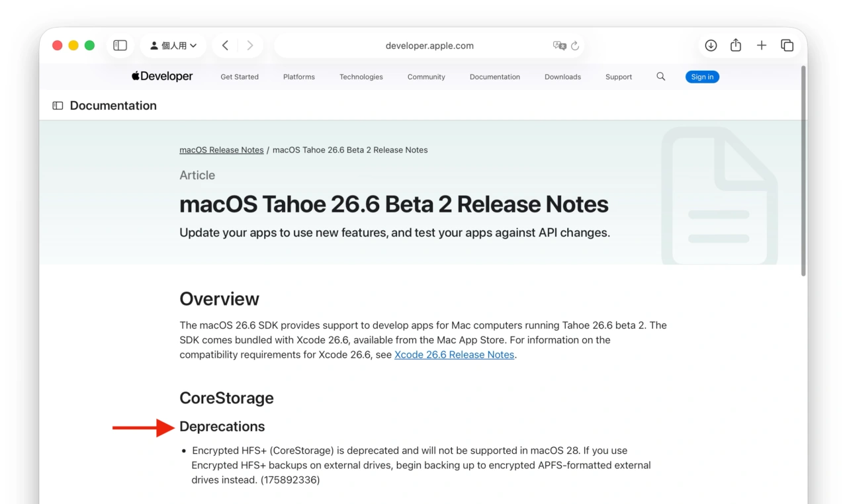Click the page title macOS Tahoe 26.6 Beta 2
Screen dimensions: 847x504
[394, 204]
